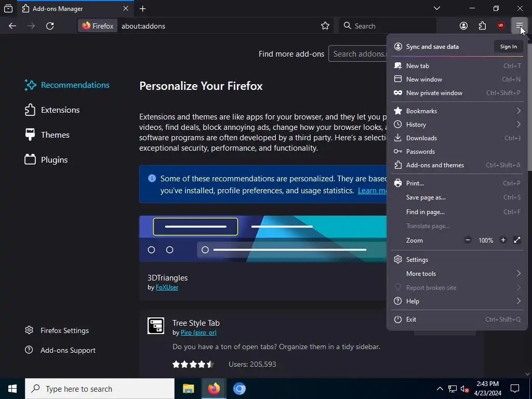Open the Firefox account icon in toolbar
The width and height of the screenshot is (532, 399).
point(463,26)
